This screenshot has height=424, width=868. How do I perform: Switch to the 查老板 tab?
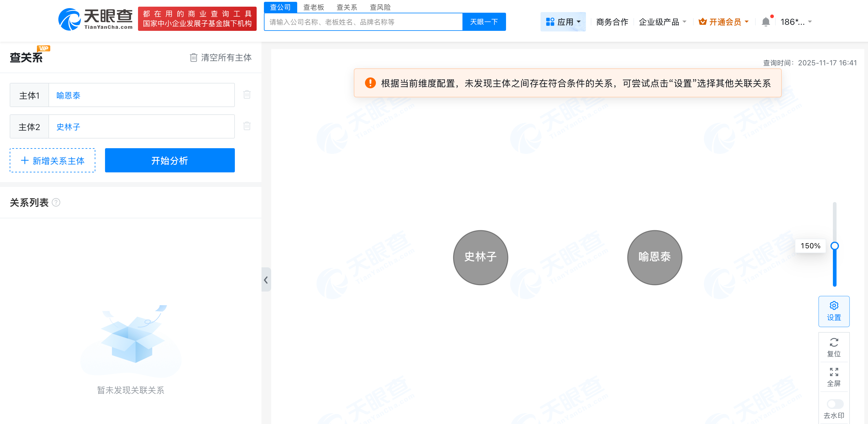click(313, 7)
